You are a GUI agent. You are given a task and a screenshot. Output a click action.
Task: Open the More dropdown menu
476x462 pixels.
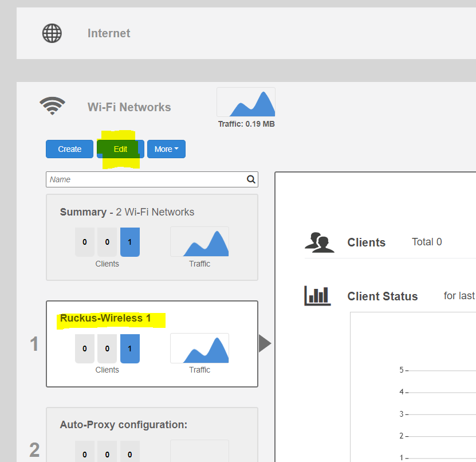[x=166, y=149]
